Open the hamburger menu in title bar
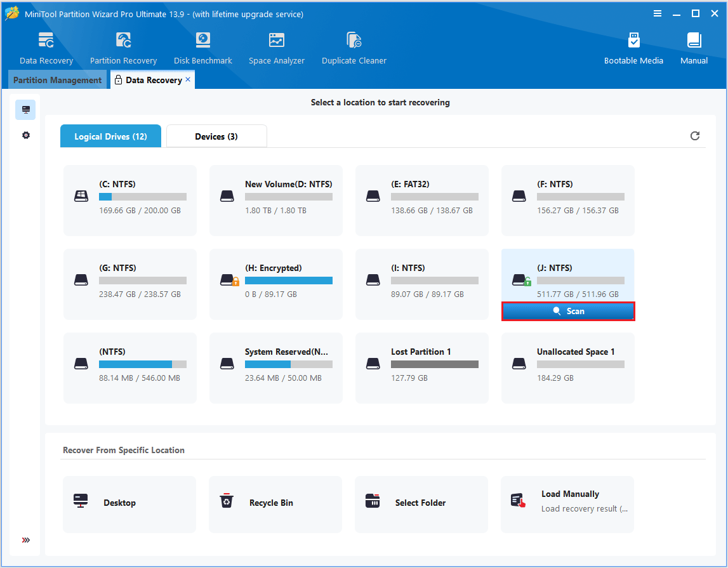Image resolution: width=728 pixels, height=568 pixels. 658,13
